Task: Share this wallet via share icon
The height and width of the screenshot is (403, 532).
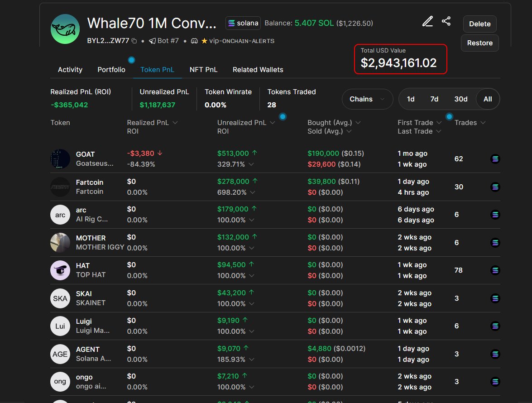Action: pyautogui.click(x=446, y=21)
